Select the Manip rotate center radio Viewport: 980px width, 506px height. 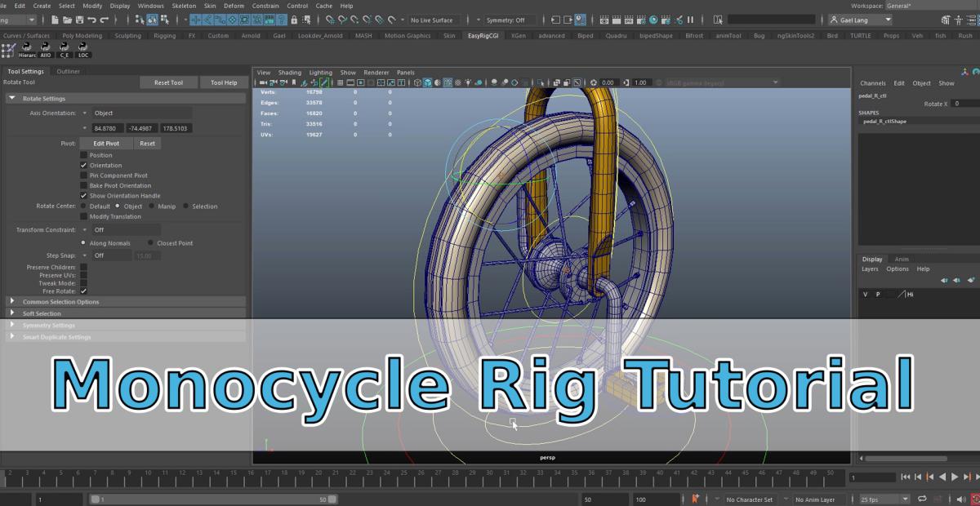pyautogui.click(x=151, y=206)
